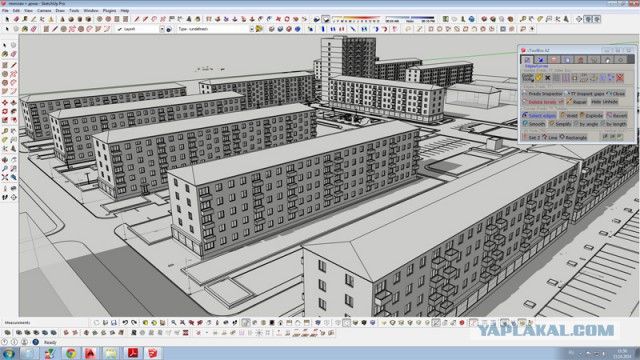Image resolution: width=640 pixels, height=360 pixels.
Task: Click the Rectangle button in the toolbox
Action: [x=573, y=137]
